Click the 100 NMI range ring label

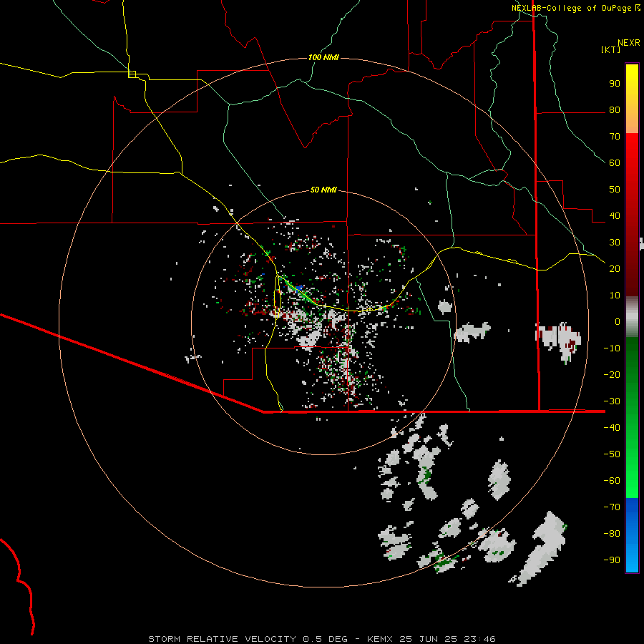tap(323, 57)
